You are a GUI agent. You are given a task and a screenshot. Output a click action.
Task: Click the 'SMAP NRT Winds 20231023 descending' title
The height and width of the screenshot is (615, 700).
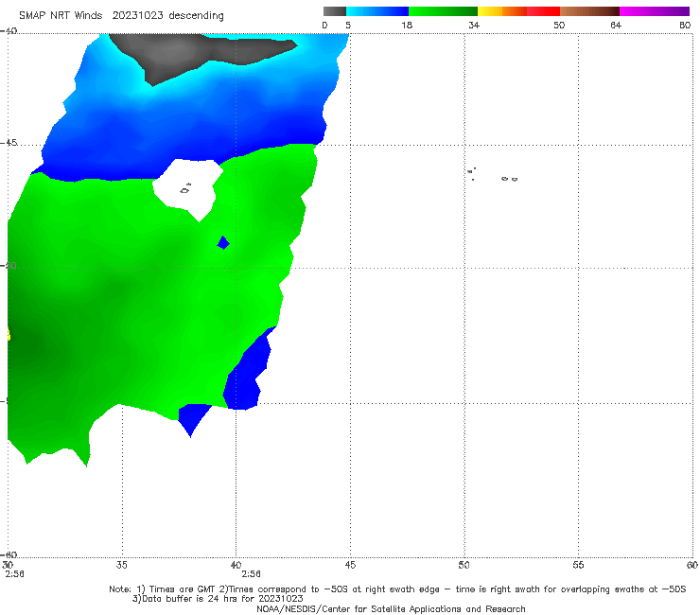(121, 15)
